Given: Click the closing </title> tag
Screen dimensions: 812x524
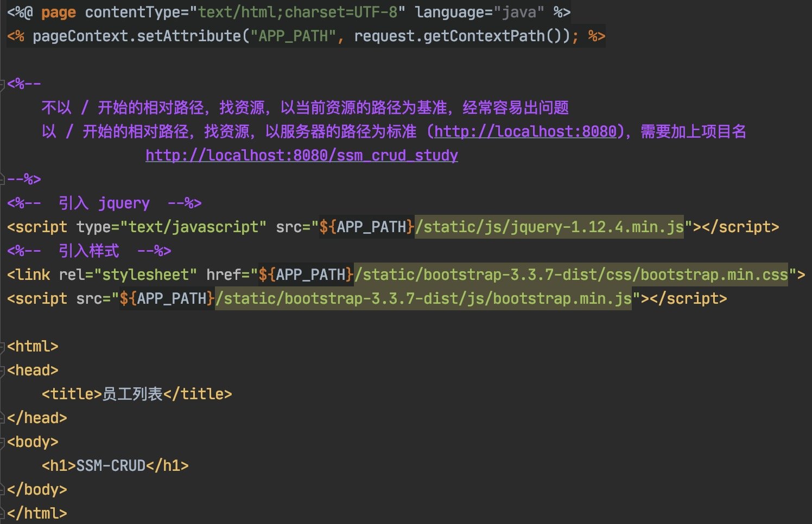Looking at the screenshot, I should (x=198, y=394).
